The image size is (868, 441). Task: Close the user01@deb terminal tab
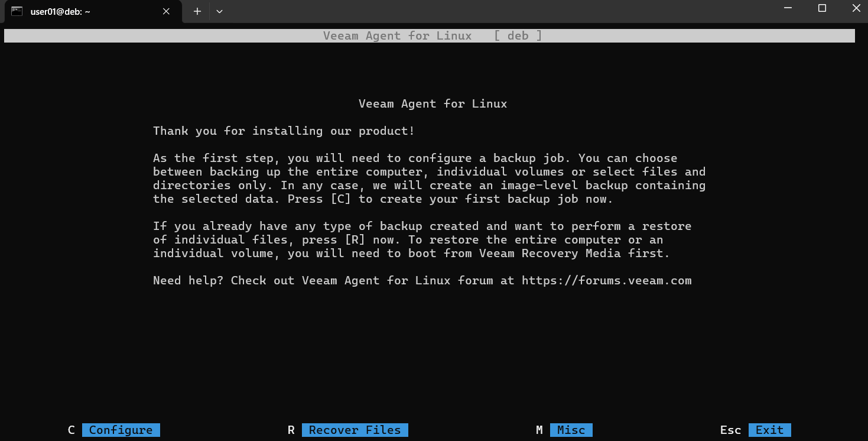point(166,11)
